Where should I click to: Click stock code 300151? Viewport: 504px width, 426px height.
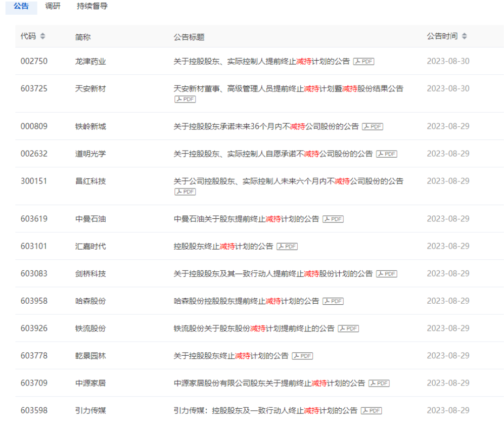[34, 181]
